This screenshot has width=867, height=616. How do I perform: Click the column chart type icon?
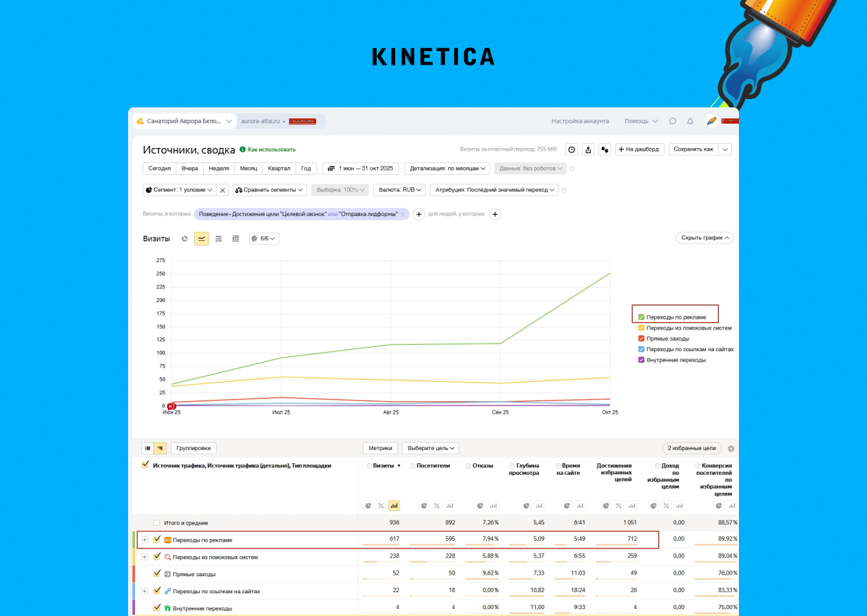[236, 239]
